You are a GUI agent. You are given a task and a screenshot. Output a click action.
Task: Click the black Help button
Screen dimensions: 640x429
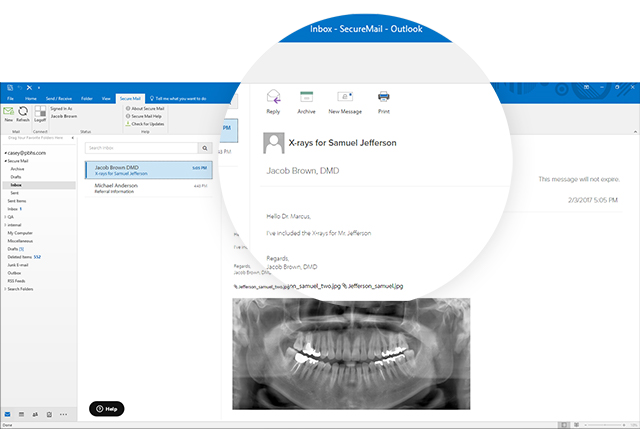click(107, 409)
